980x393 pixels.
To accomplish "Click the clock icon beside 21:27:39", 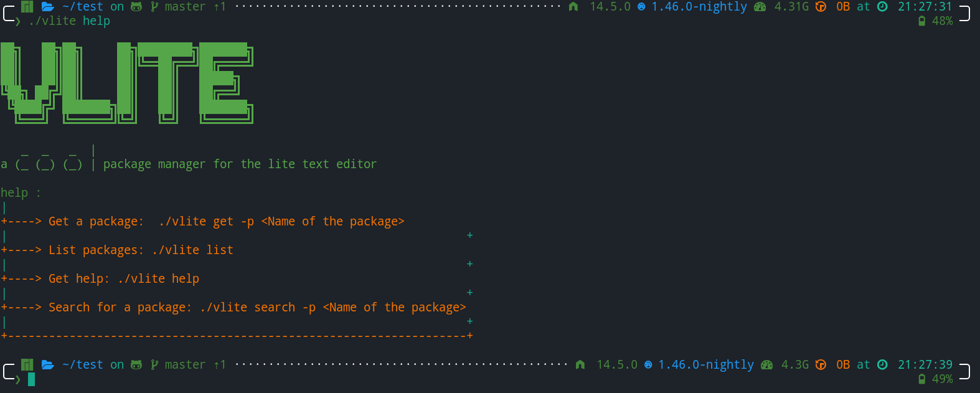I will [882, 365].
